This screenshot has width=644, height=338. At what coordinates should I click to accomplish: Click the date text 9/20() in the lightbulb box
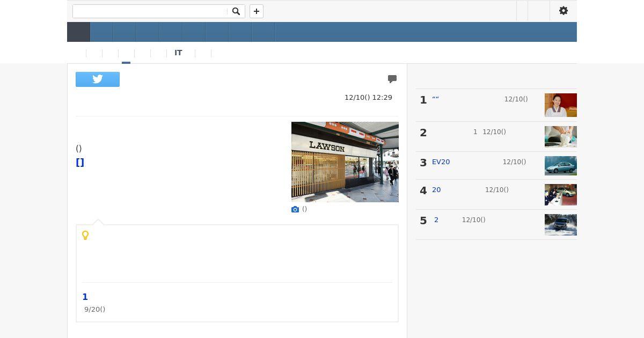click(94, 310)
